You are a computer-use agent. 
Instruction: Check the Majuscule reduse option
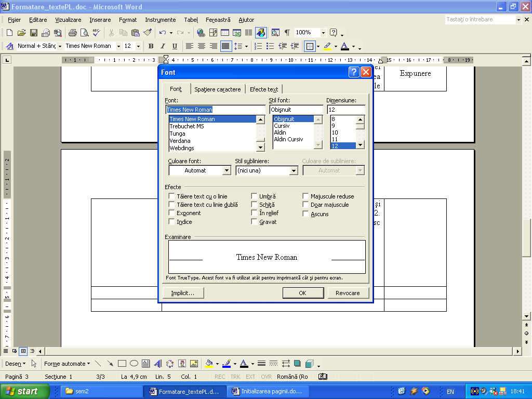[x=305, y=196]
